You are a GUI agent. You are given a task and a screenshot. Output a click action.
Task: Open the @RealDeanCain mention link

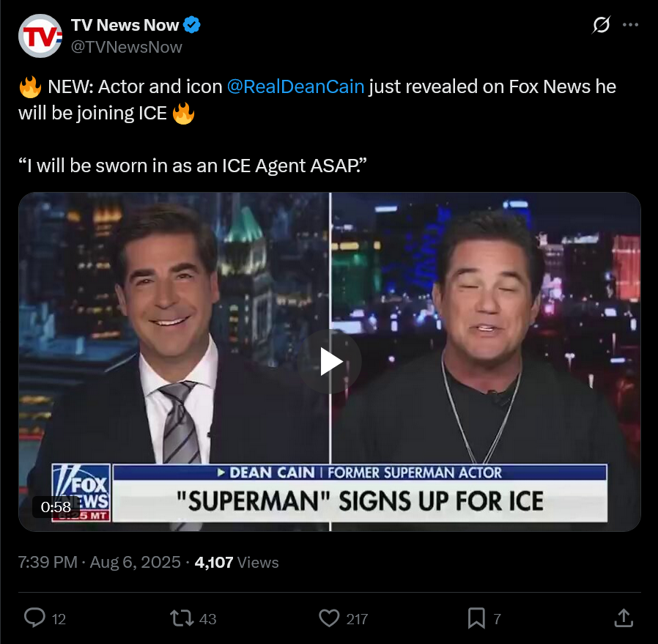tap(295, 87)
